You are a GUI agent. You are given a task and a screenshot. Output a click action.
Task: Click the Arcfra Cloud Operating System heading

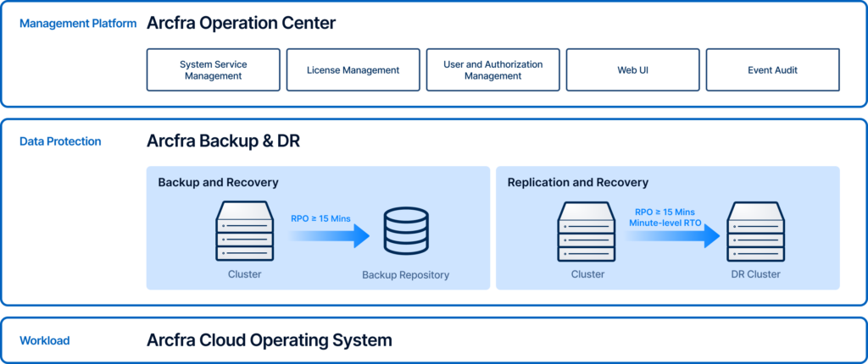coord(269,340)
